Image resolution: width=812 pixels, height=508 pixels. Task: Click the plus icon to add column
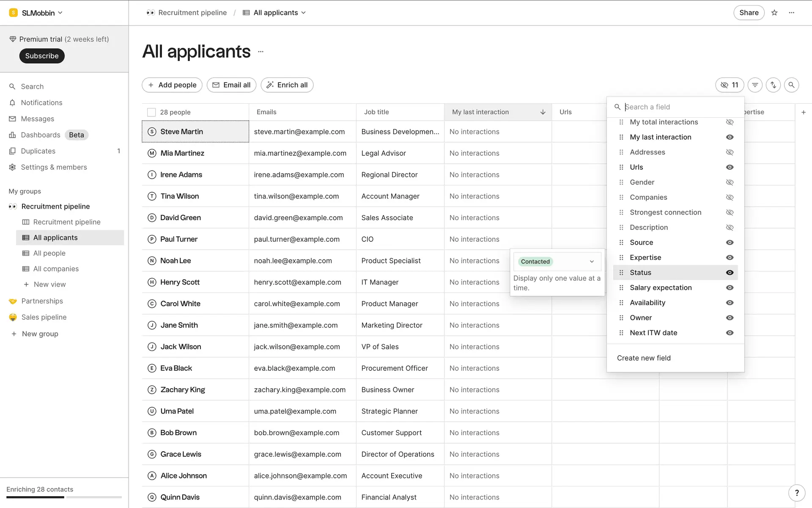pos(804,112)
